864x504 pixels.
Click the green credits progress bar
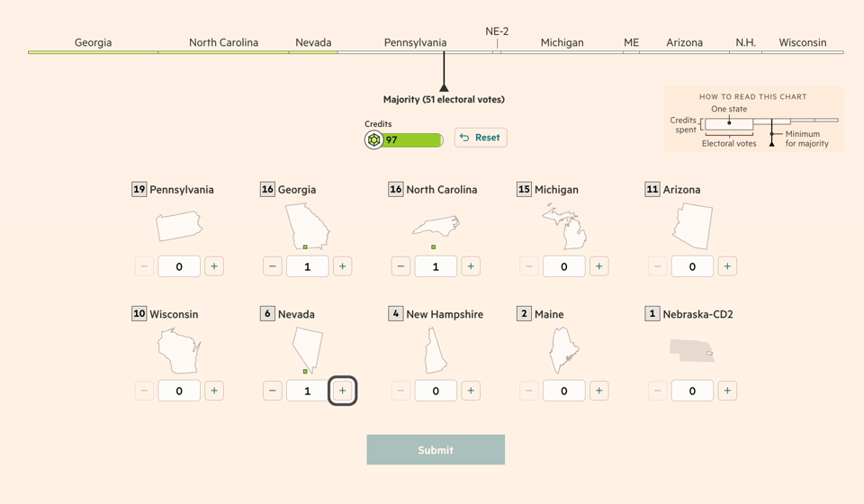[x=413, y=140]
